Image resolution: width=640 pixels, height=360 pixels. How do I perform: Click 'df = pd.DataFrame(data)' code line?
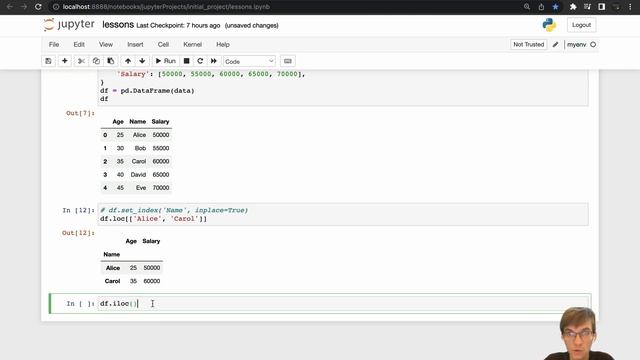pos(147,91)
